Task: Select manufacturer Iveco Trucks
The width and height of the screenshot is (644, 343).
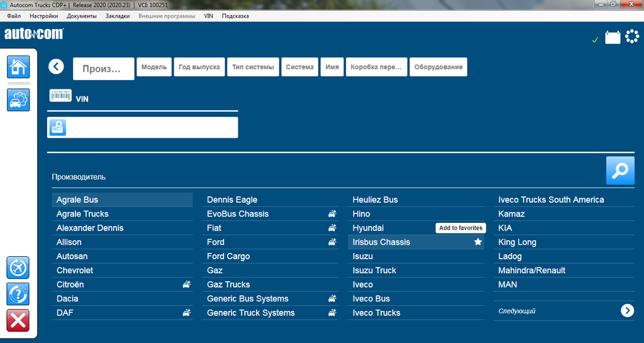Action: tap(416, 313)
